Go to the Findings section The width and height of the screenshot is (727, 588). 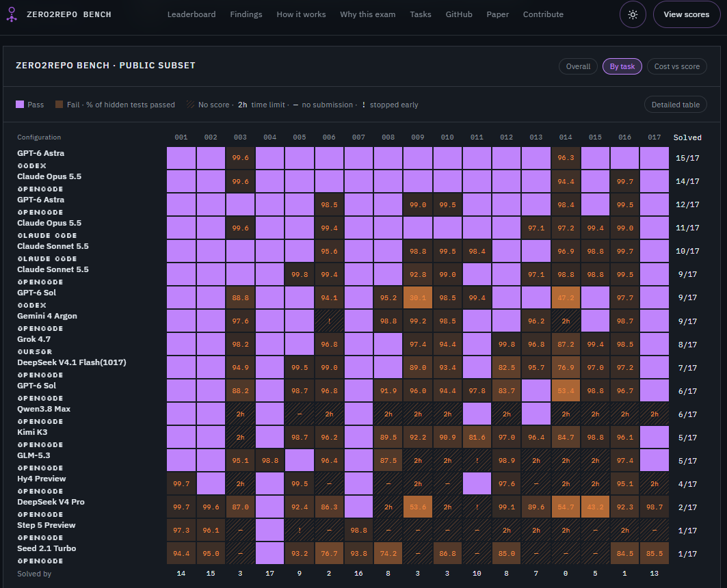point(246,14)
